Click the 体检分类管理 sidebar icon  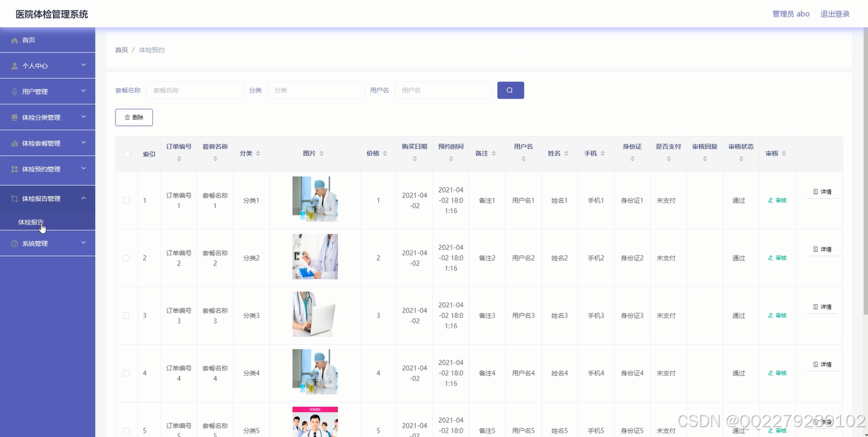14,117
